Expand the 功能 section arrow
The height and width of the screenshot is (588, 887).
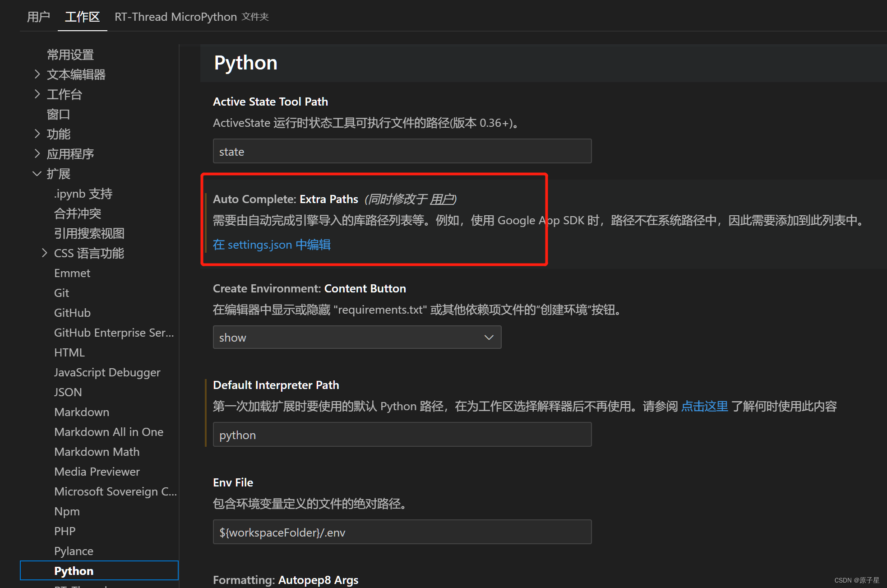click(37, 134)
